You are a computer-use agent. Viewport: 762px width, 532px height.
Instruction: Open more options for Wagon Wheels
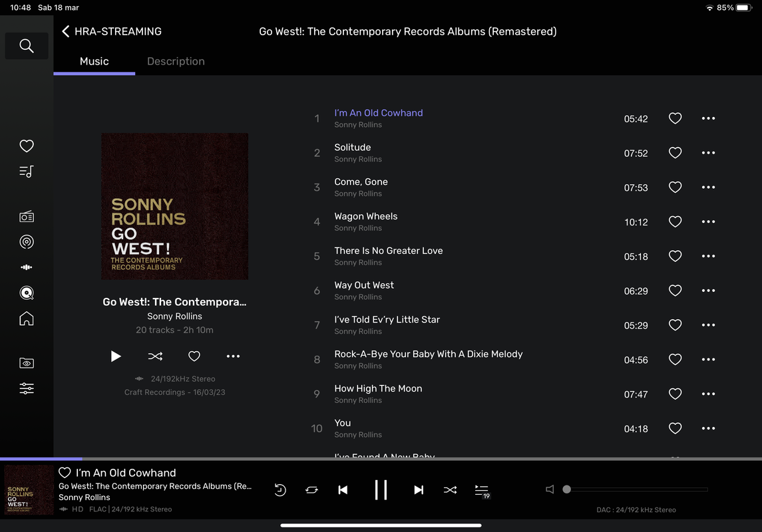point(708,222)
